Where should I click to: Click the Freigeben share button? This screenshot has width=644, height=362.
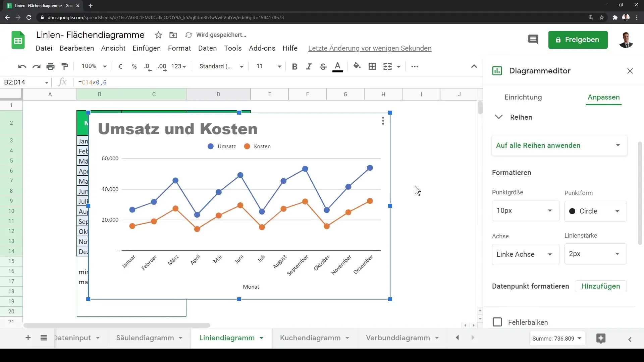(578, 40)
